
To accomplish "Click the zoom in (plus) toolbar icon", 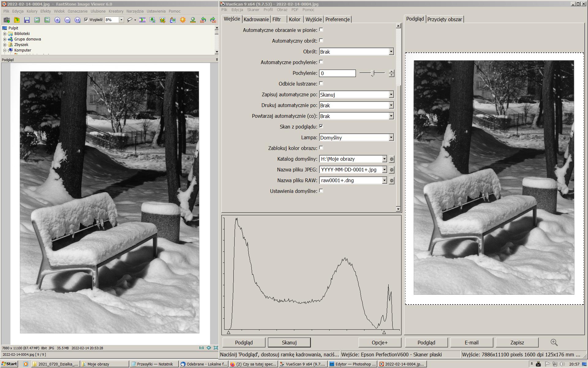I will [x=57, y=20].
